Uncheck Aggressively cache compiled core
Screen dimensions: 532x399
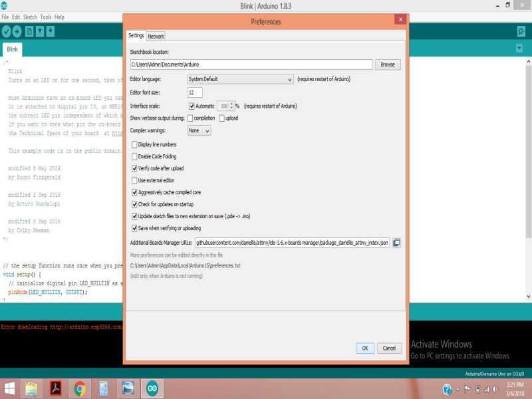coord(134,192)
